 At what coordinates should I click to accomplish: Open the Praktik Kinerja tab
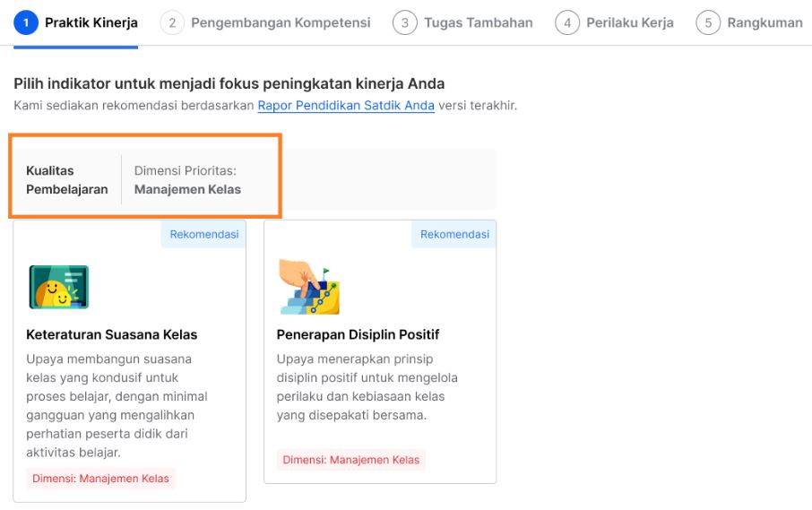(x=91, y=22)
